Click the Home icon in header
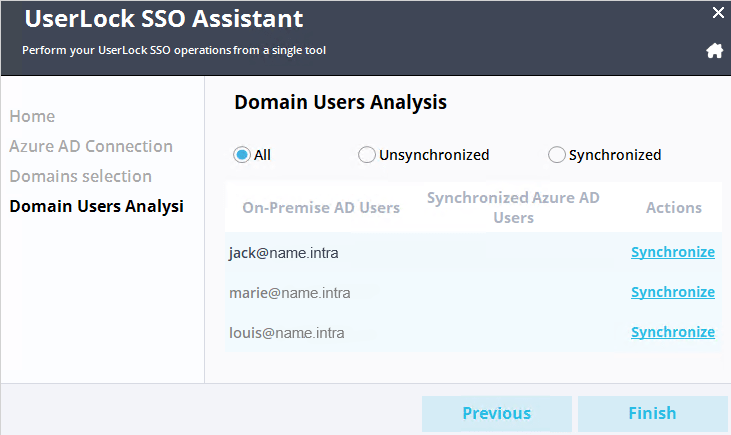This screenshot has width=731, height=435. click(x=714, y=50)
